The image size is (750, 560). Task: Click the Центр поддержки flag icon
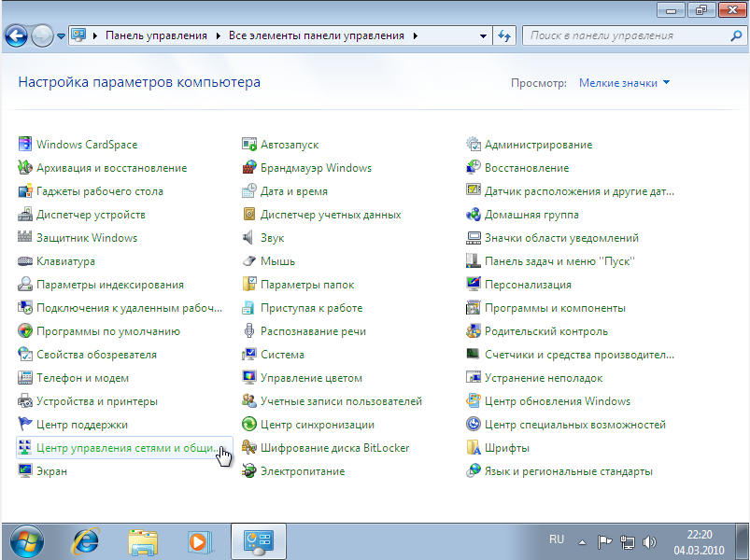tap(25, 425)
